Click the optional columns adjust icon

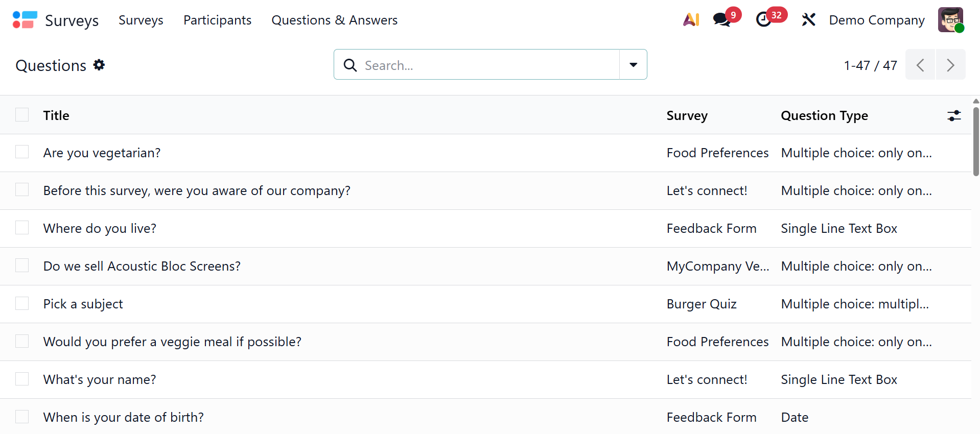[x=954, y=116]
